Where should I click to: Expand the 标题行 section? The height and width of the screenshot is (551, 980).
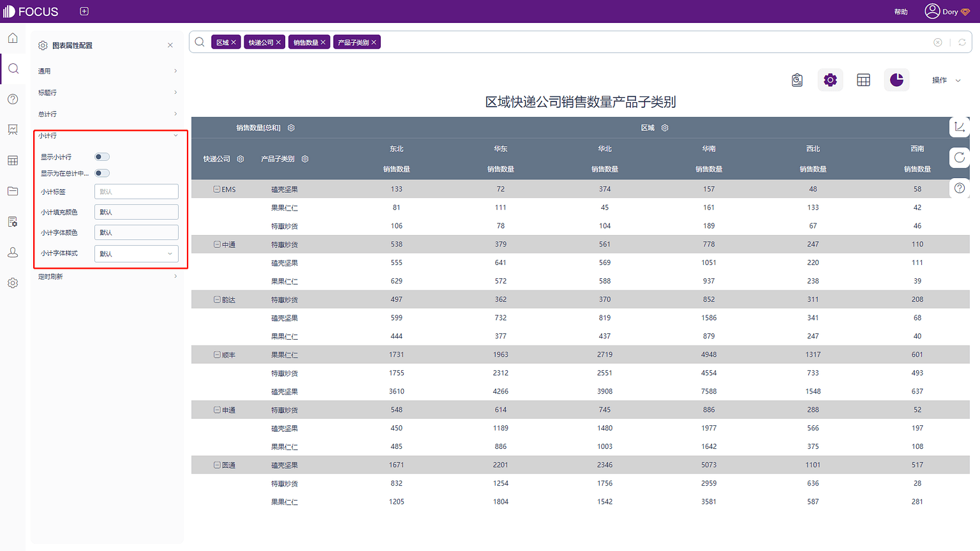(x=107, y=93)
